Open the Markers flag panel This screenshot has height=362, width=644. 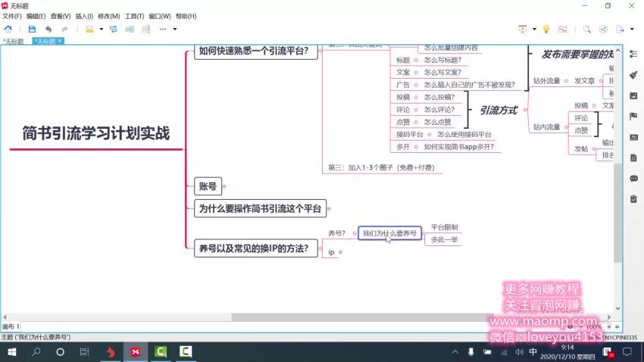point(633,116)
